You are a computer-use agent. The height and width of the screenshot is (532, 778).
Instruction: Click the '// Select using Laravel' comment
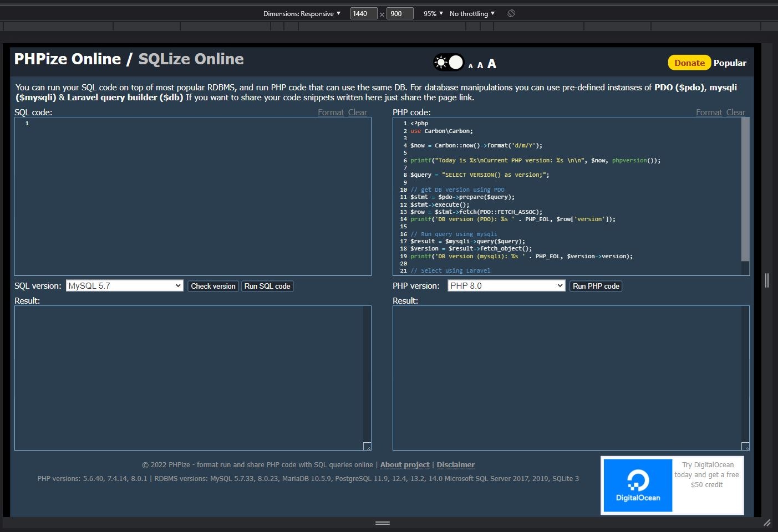pos(450,271)
